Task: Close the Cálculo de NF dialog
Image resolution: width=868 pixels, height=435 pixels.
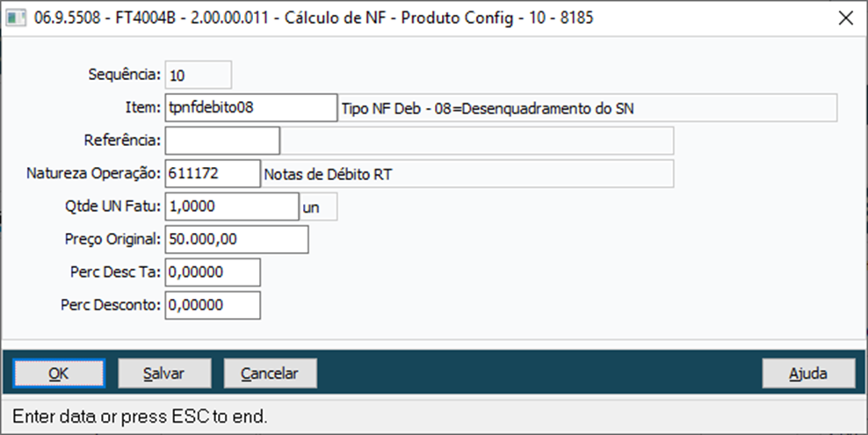Action: [845, 18]
